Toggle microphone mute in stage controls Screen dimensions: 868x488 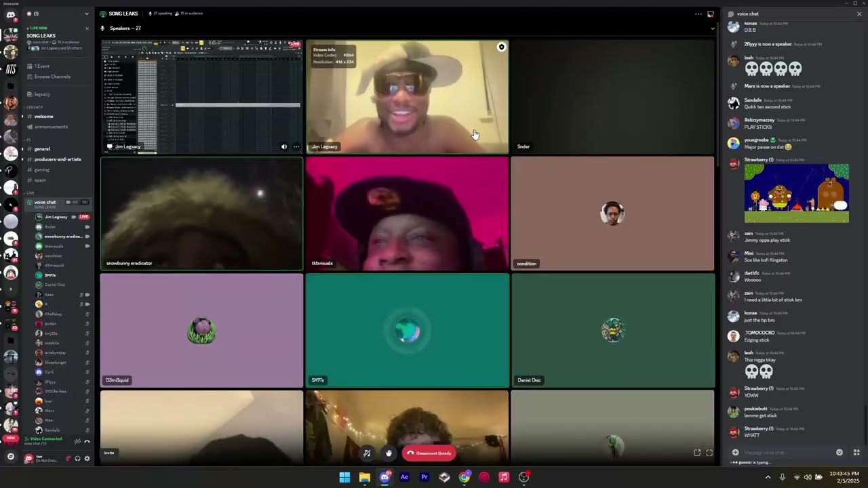pos(367,453)
